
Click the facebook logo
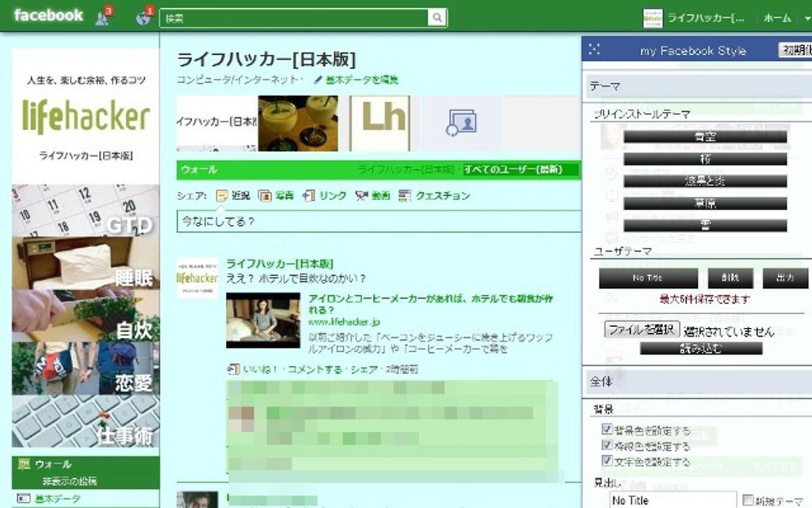[x=49, y=15]
